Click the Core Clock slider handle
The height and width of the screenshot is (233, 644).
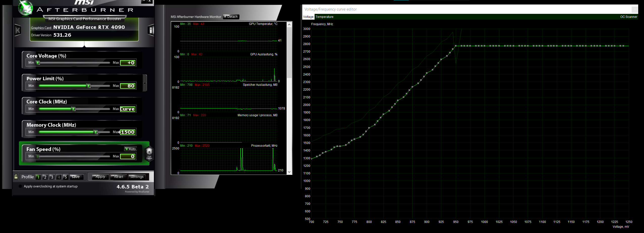point(74,109)
